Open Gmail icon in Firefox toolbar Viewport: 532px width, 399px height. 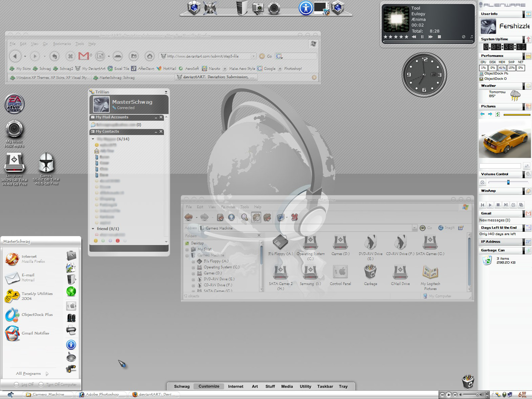click(x=84, y=56)
